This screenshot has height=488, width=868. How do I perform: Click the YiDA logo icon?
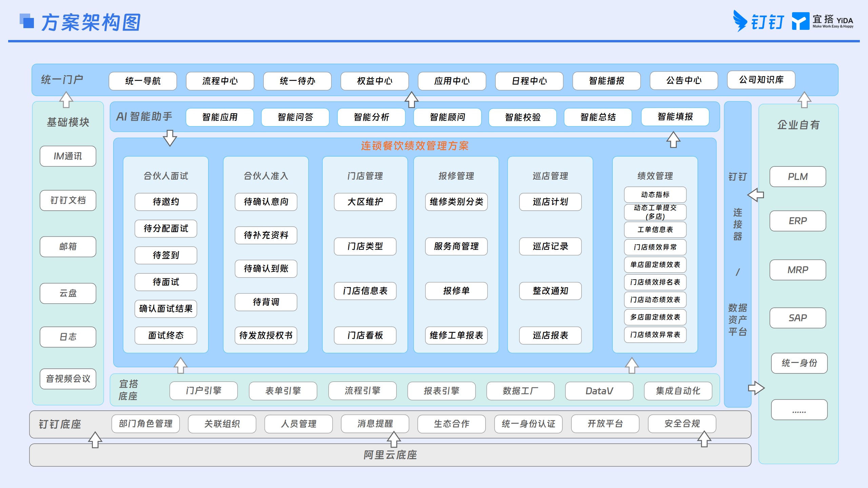click(800, 21)
